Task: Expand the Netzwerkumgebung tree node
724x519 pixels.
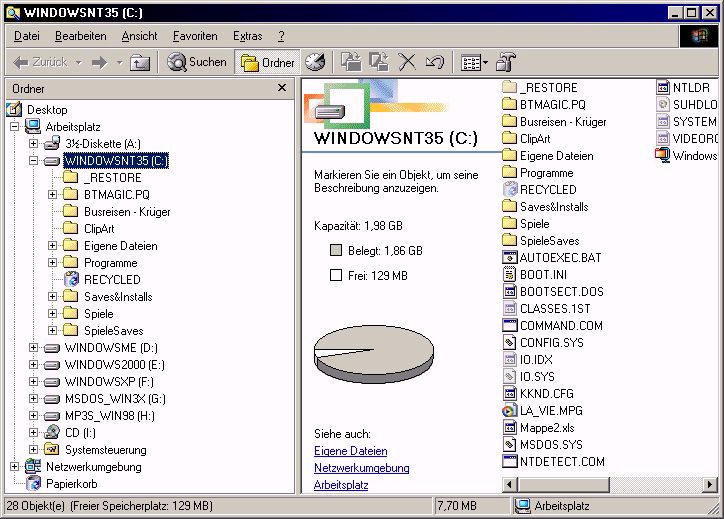Action: point(15,467)
